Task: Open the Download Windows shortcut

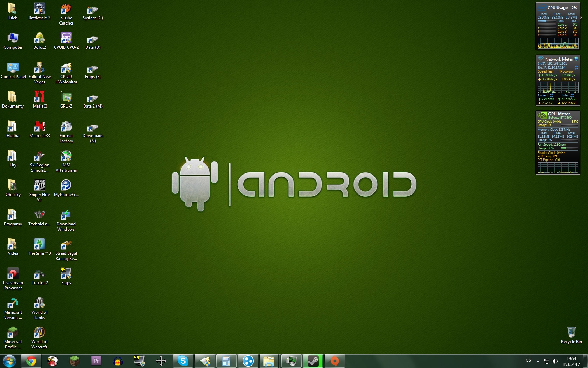Action: [66, 220]
